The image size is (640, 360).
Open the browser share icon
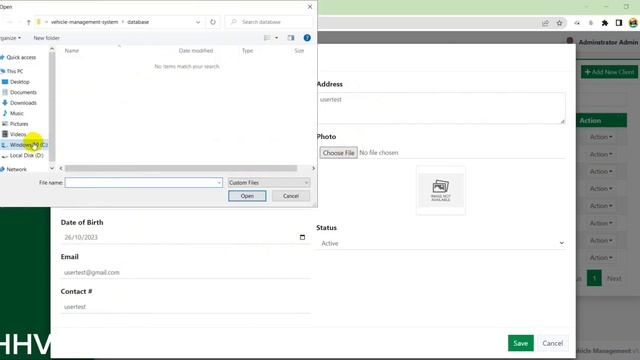point(545,23)
